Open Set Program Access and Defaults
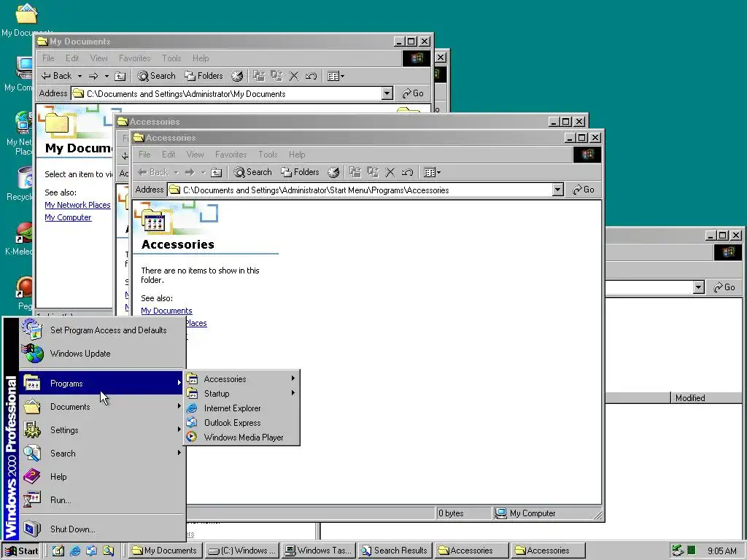This screenshot has height=560, width=747. [101, 330]
